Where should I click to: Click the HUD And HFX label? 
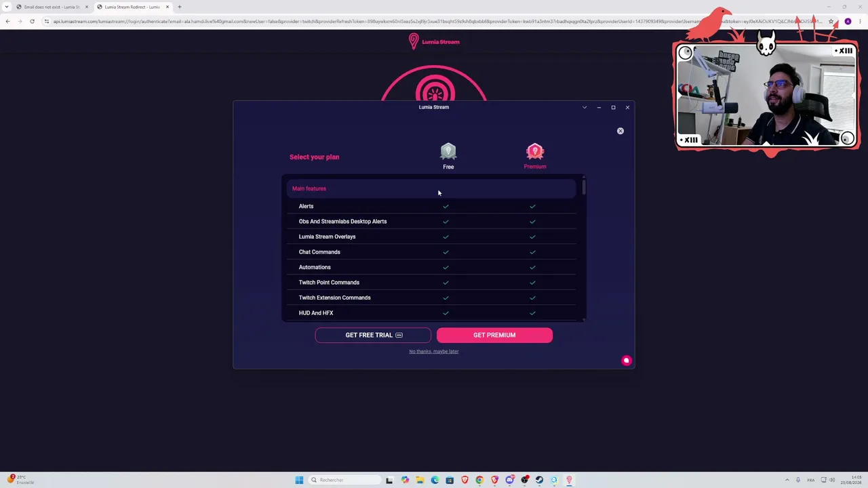click(316, 313)
